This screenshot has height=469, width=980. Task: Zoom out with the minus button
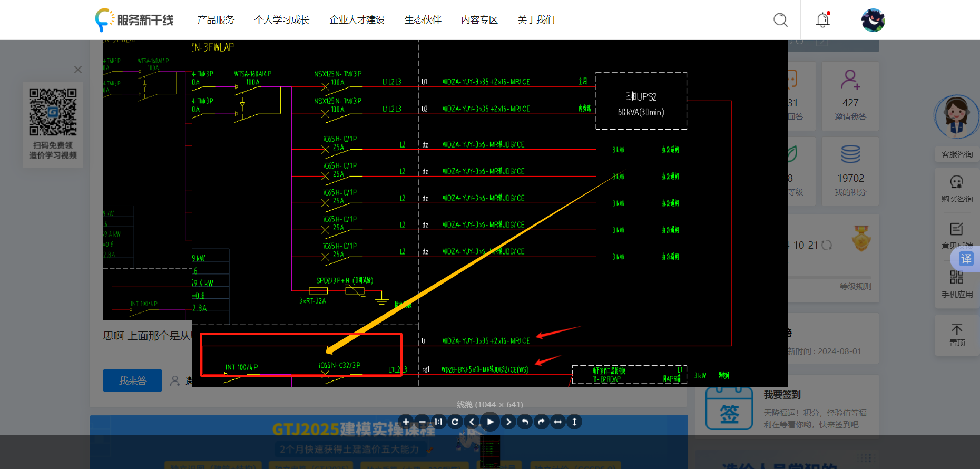pos(422,422)
